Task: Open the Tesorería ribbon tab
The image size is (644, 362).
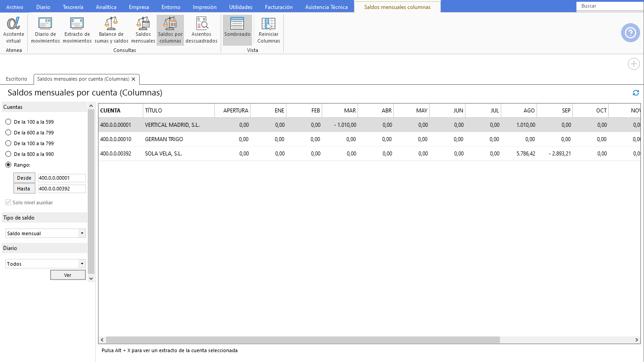Action: [73, 7]
